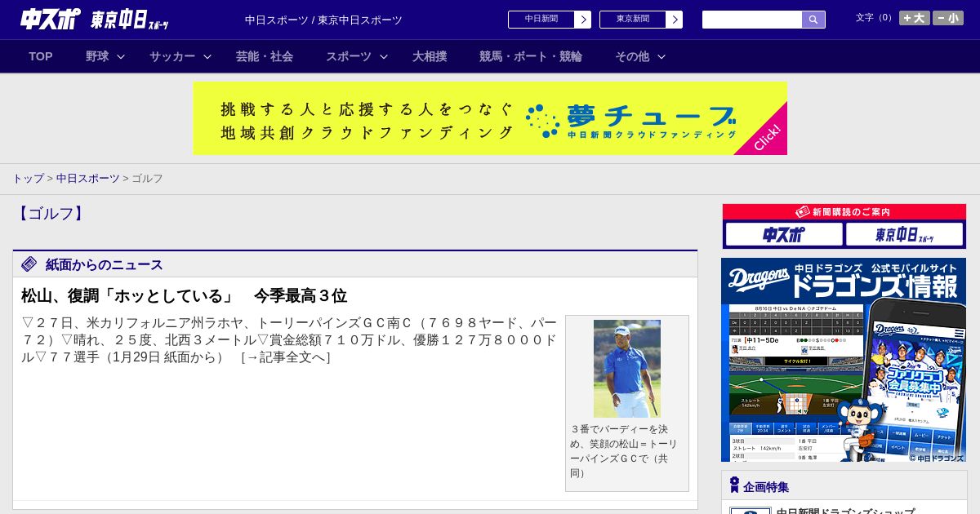Image resolution: width=980 pixels, height=514 pixels.
Task: Open the 野球 navigation menu
Action: [97, 56]
